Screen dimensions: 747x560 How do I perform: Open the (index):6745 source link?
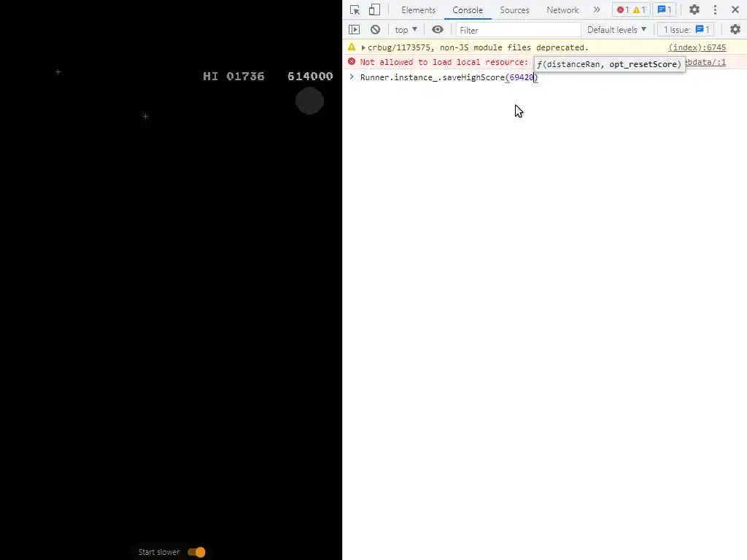click(x=697, y=47)
